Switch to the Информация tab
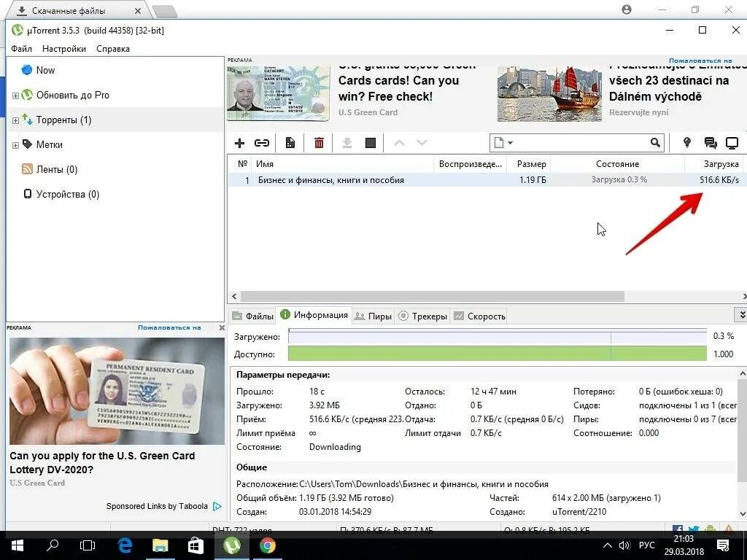The image size is (747, 560). (x=314, y=315)
